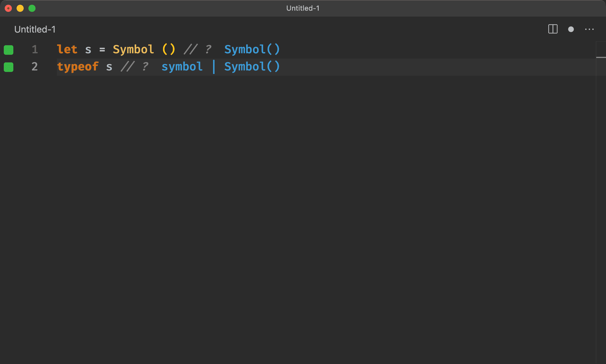The image size is (606, 364).
Task: Click line number 2 in gutter
Action: [35, 67]
